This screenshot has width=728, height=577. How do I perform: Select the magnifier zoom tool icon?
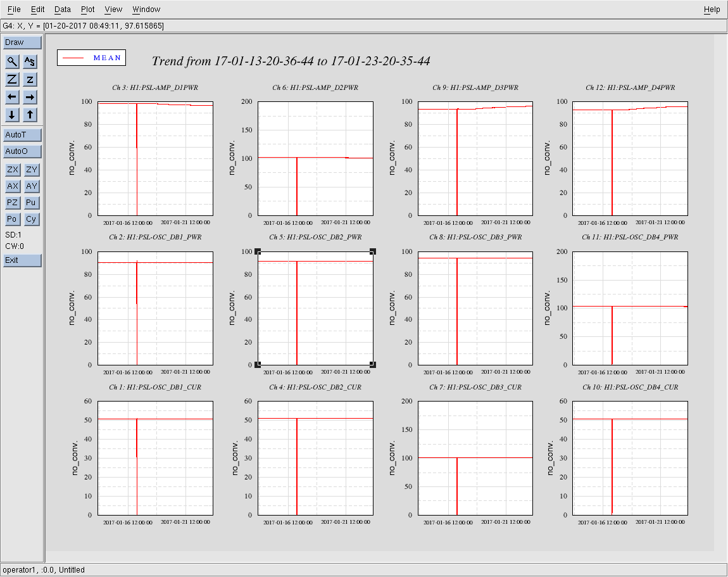click(12, 61)
